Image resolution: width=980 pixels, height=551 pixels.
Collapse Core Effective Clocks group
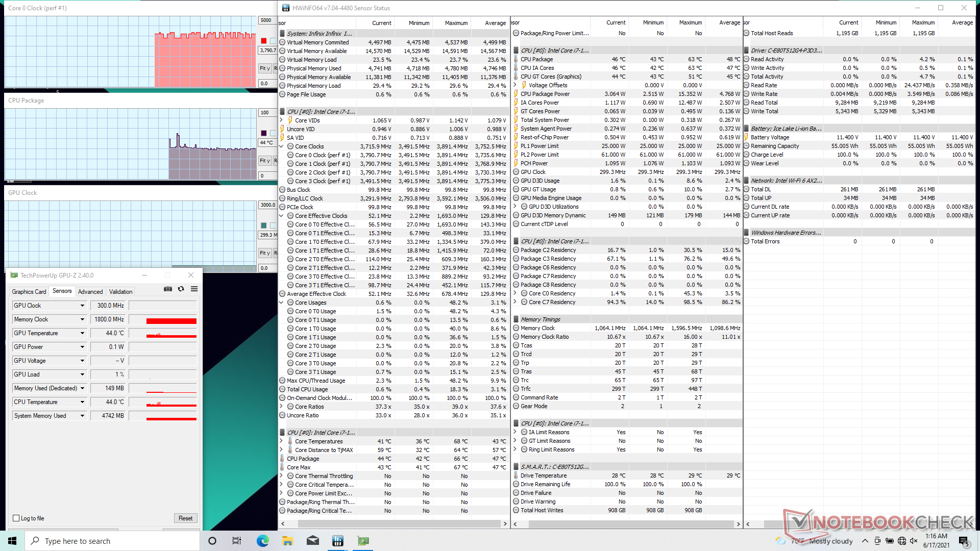tap(281, 216)
